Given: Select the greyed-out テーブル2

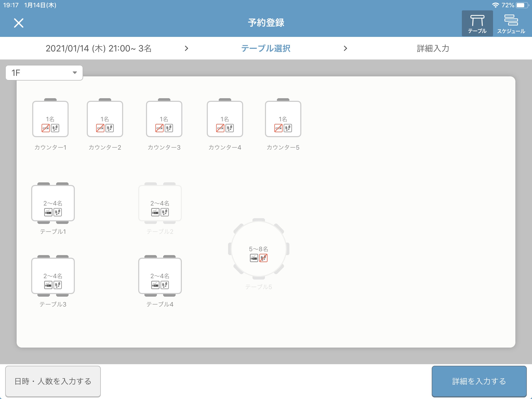Looking at the screenshot, I should (x=160, y=203).
